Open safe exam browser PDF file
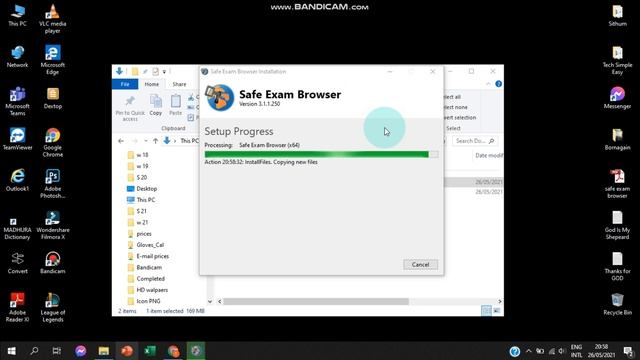Viewport: 640px width, 360px height. (618, 184)
